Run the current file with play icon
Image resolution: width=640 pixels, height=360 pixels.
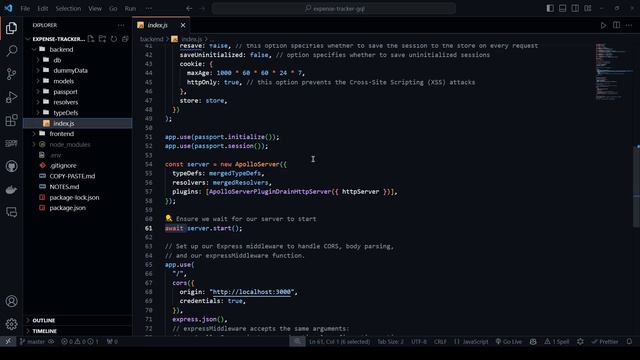[x=603, y=25]
